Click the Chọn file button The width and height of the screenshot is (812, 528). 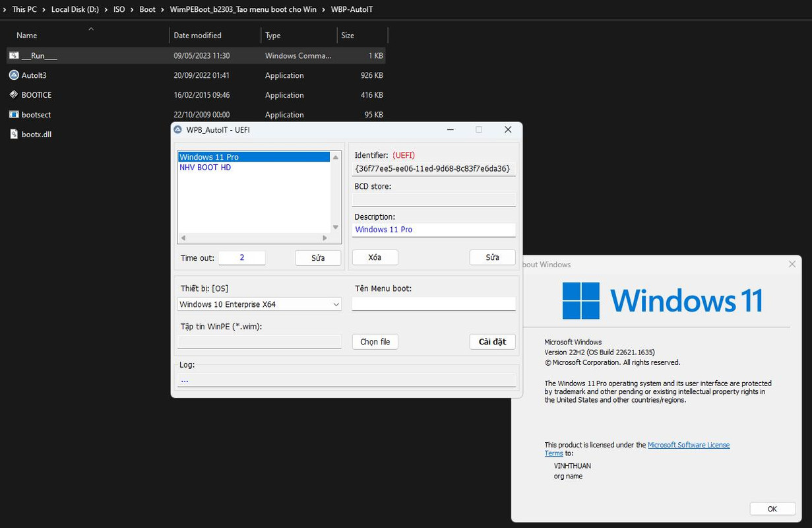point(375,341)
